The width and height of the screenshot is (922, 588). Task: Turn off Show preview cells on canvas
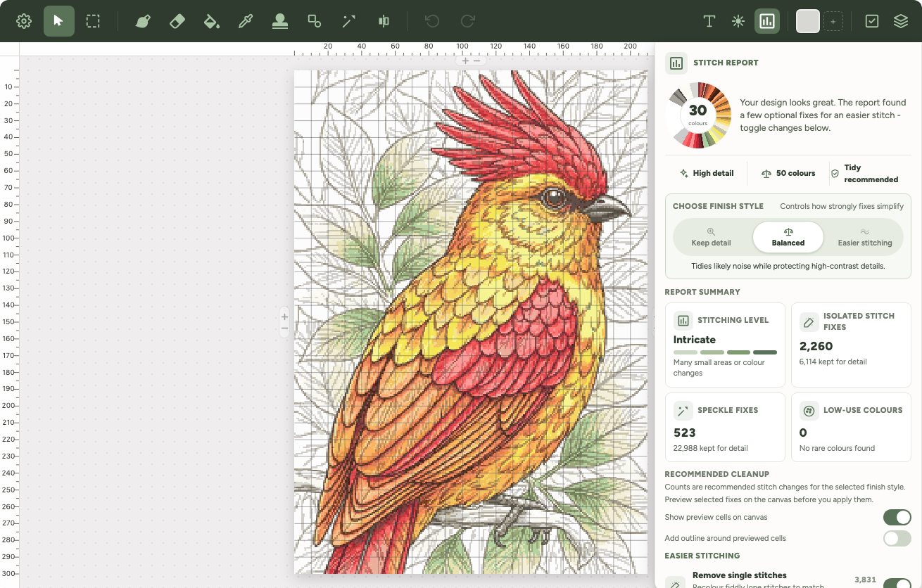[x=897, y=517]
